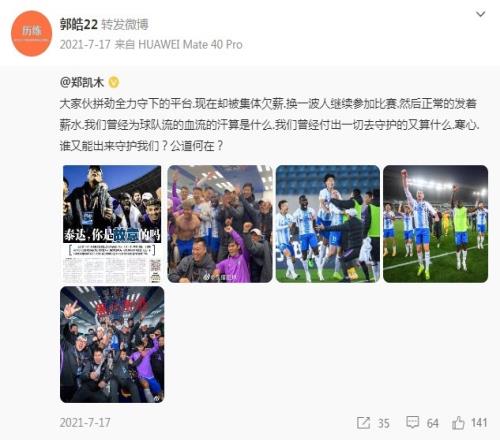Like the post with thumbs-up icon
Image resolution: width=500 pixels, height=440 pixels.
point(458,423)
